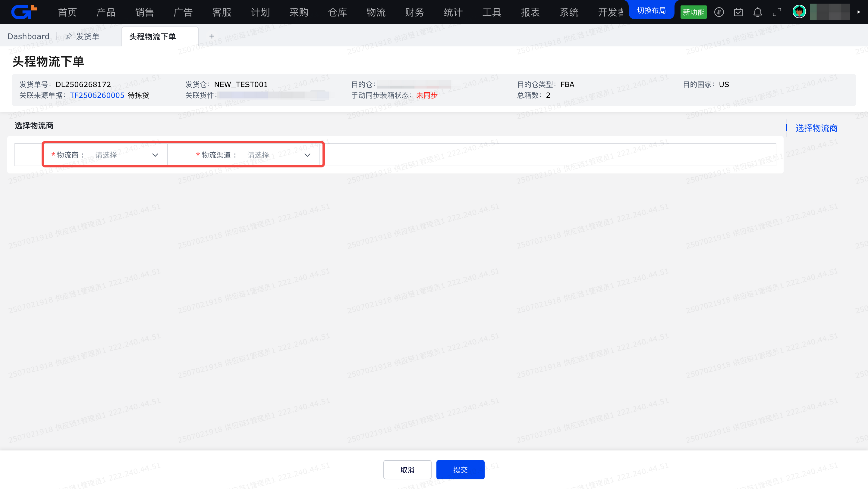Open the 产品 menu

pyautogui.click(x=106, y=12)
